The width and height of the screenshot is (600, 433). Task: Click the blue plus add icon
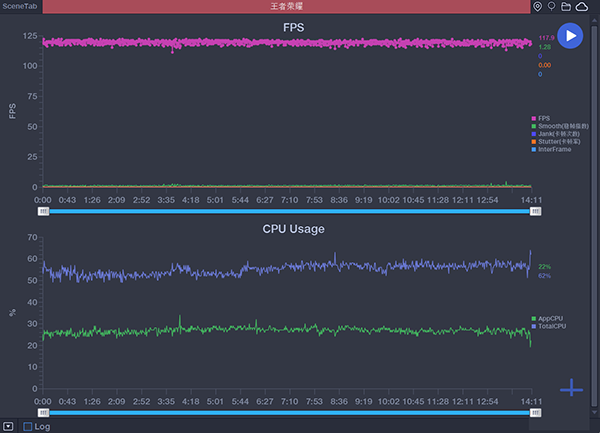point(571,388)
